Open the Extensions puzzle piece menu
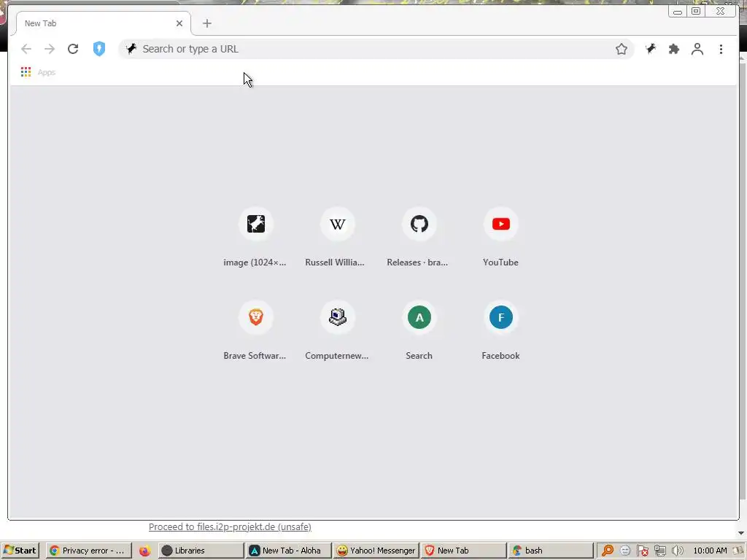The width and height of the screenshot is (747, 560). [673, 49]
